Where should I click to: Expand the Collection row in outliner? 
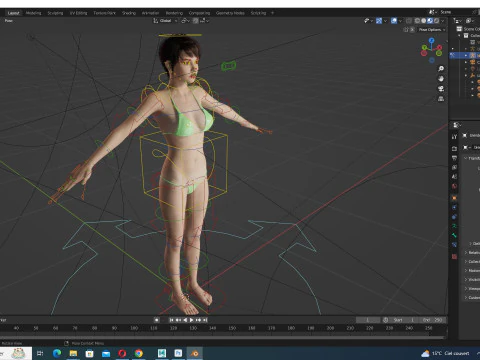click(x=460, y=35)
